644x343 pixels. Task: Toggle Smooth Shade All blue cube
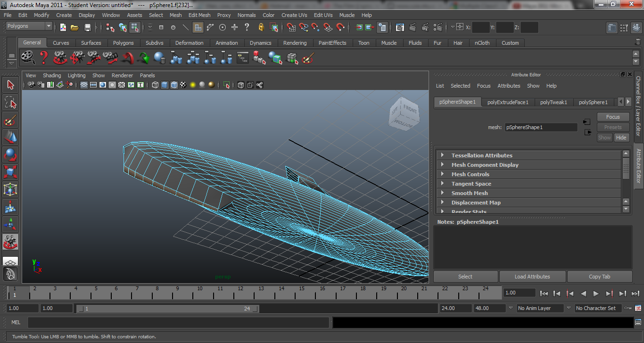pyautogui.click(x=165, y=85)
